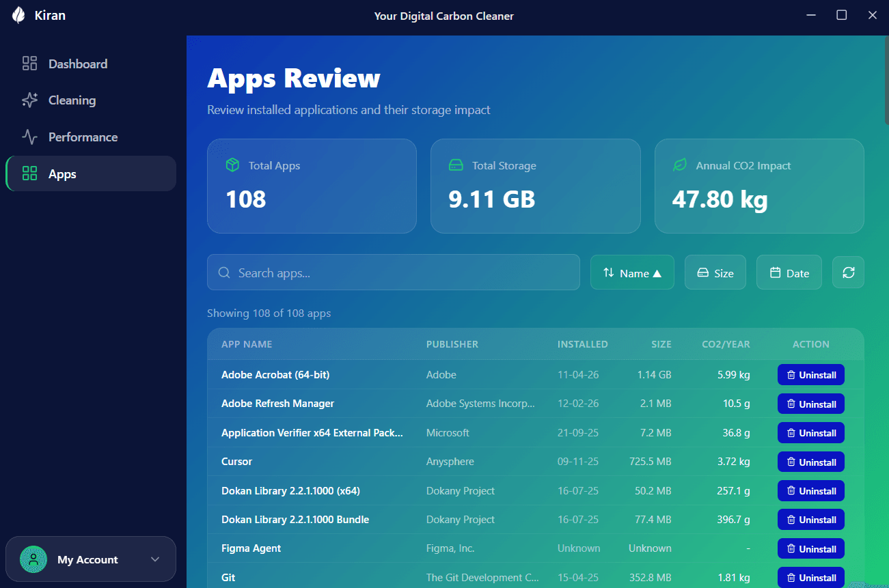
Task: Sort apps by Name
Action: coord(632,272)
